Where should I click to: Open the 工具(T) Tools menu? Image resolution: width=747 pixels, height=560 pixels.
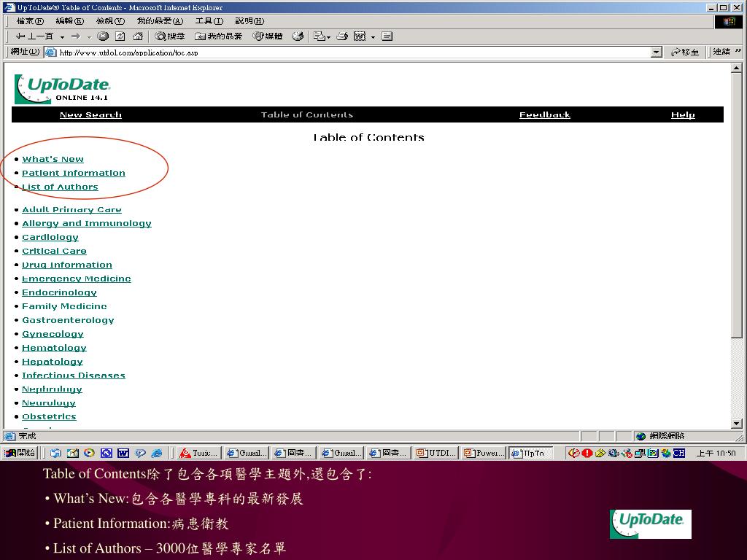(x=209, y=21)
